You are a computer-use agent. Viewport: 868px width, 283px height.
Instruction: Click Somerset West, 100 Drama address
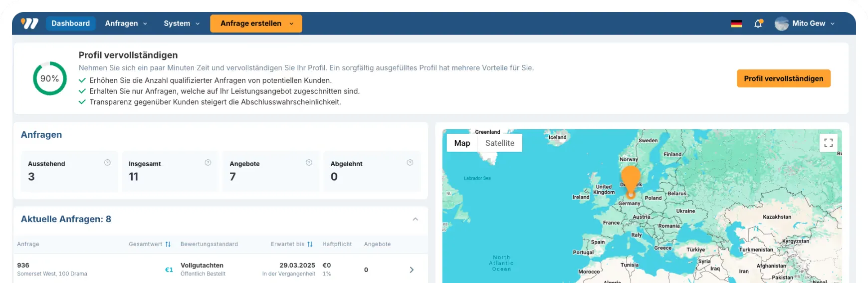tap(52, 274)
